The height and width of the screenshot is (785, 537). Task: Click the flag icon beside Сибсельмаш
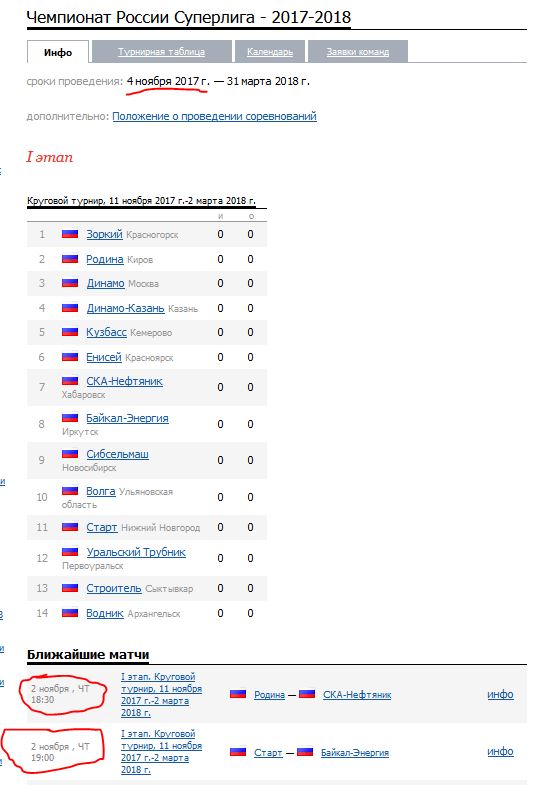pyautogui.click(x=70, y=454)
